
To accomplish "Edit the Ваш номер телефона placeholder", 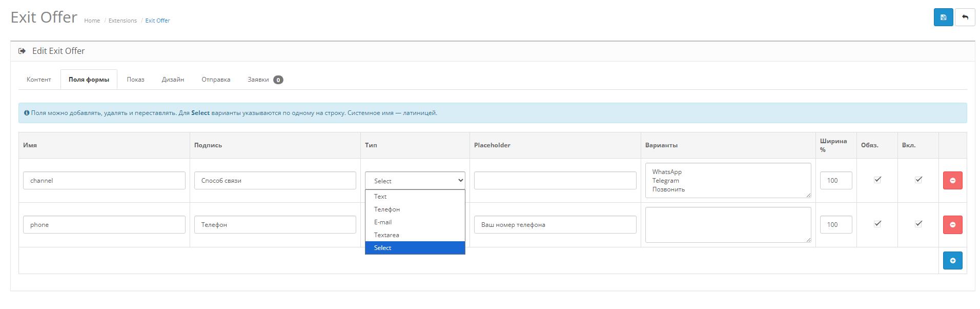I will [x=555, y=225].
